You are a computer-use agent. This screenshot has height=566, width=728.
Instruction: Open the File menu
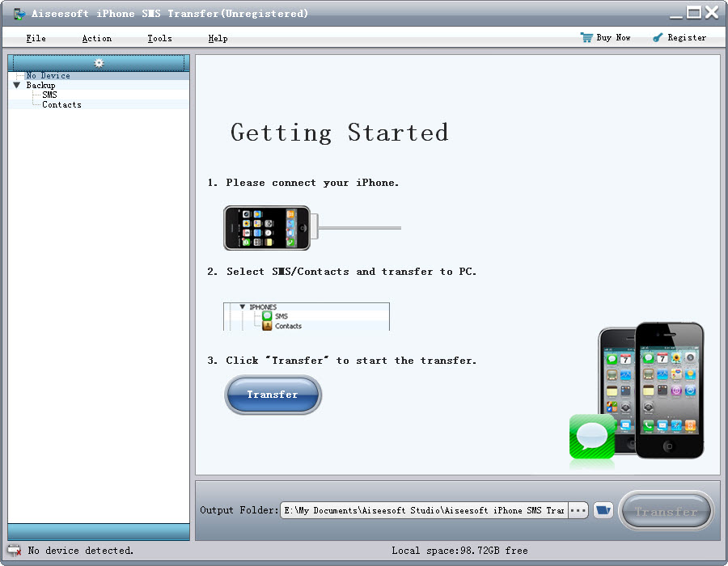tap(36, 38)
